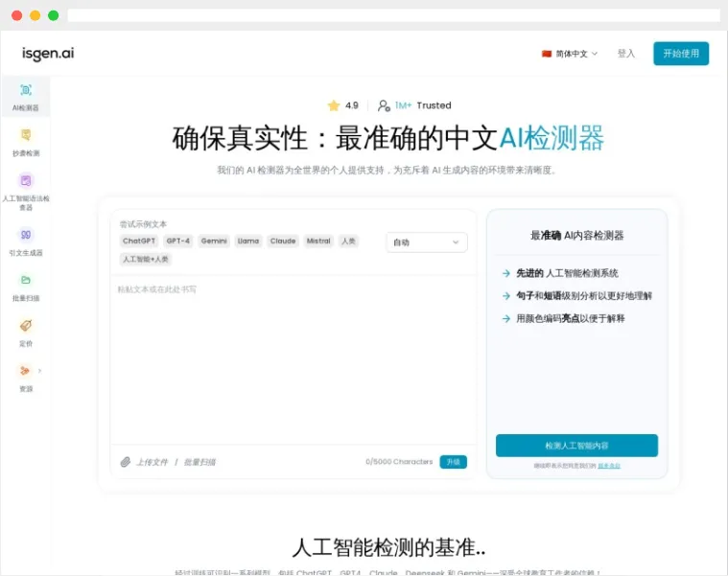
Task: Click the paperclip 上传文件 upload icon
Action: coord(125,462)
